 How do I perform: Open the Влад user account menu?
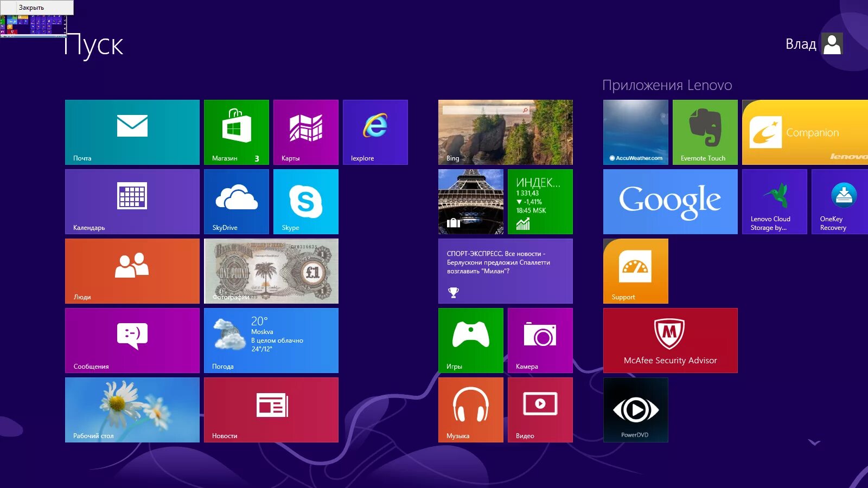point(814,44)
